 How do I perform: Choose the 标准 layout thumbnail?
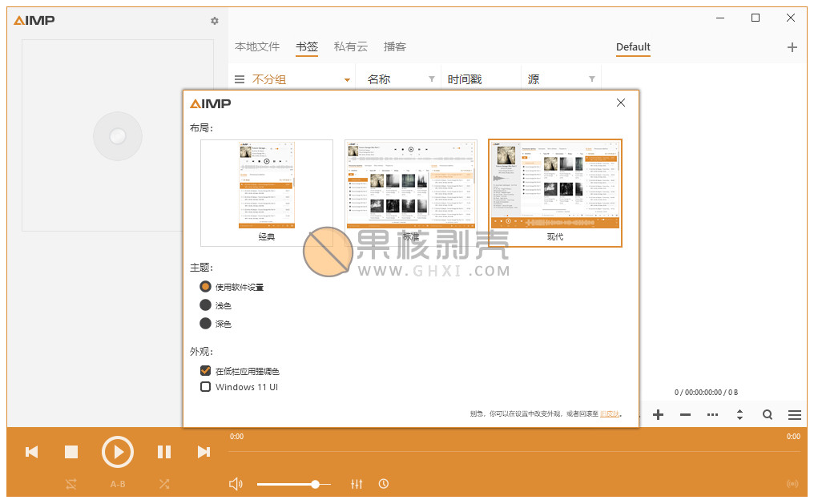(x=411, y=192)
